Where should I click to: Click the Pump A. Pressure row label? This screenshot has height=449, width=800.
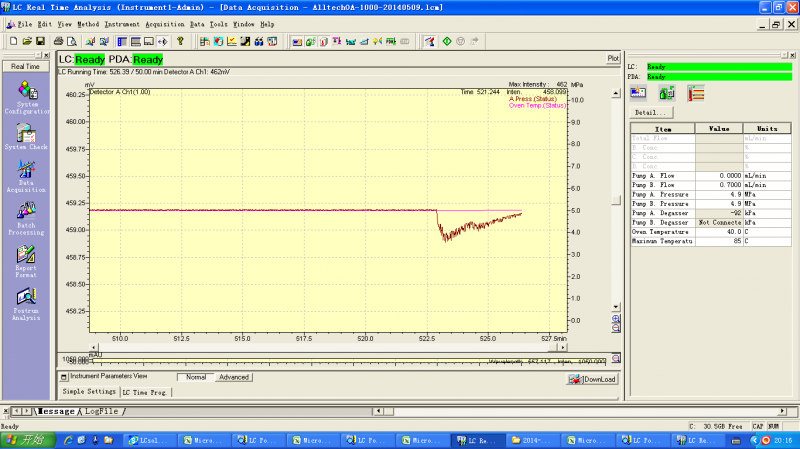point(663,194)
